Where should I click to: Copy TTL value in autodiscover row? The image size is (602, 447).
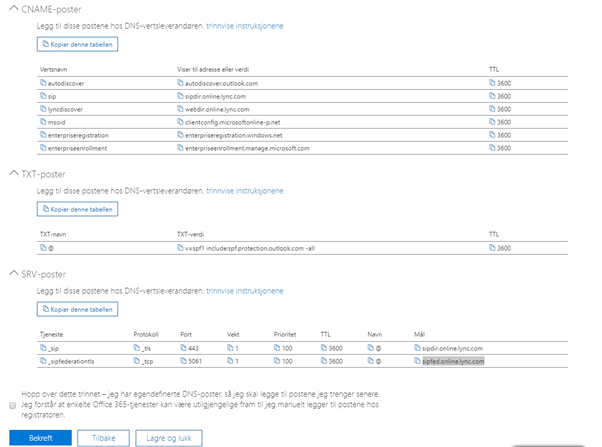pos(492,83)
